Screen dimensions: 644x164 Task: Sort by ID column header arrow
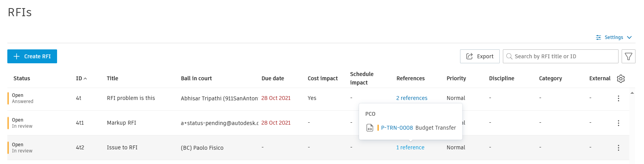pyautogui.click(x=85, y=79)
